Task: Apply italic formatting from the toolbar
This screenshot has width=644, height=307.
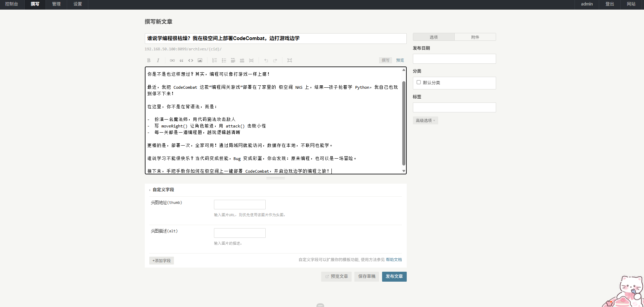Action: pyautogui.click(x=158, y=60)
